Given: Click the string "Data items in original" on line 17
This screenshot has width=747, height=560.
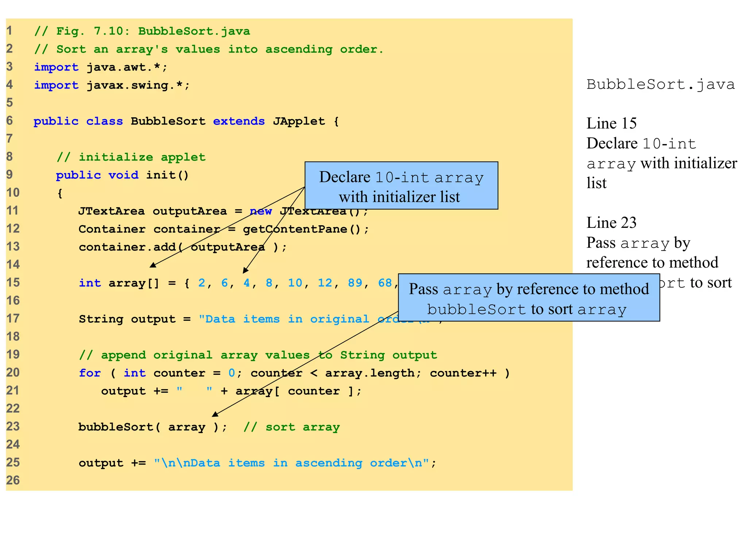Looking at the screenshot, I should 284,319.
